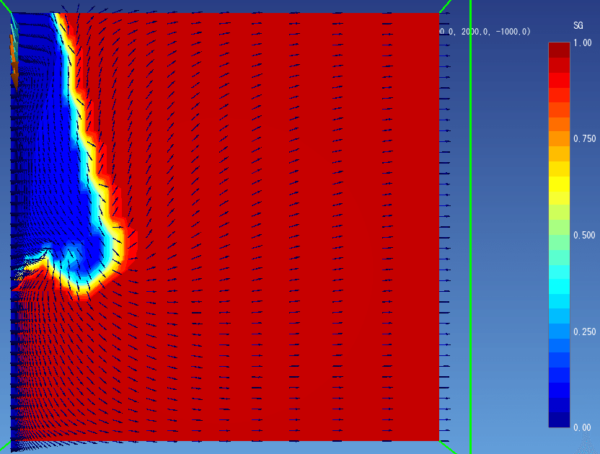Image resolution: width=600 pixels, height=454 pixels.
Task: Click the SG legend title
Action: click(x=578, y=26)
